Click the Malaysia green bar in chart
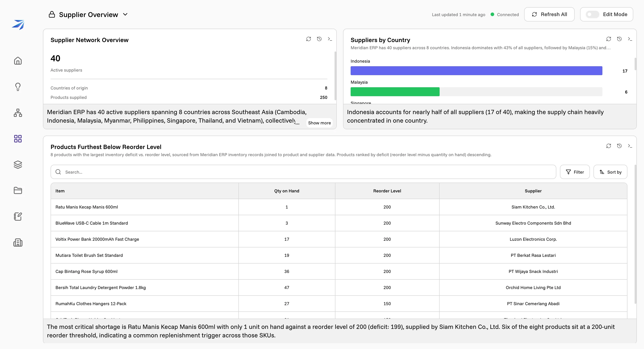The image size is (644, 349). (395, 92)
